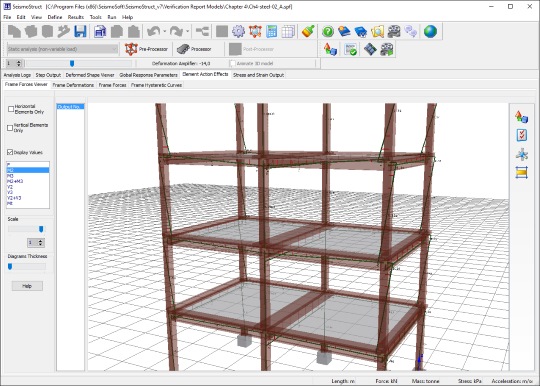Click the 3D model red-frame toolbar icon
The height and width of the screenshot is (386, 540).
click(255, 31)
